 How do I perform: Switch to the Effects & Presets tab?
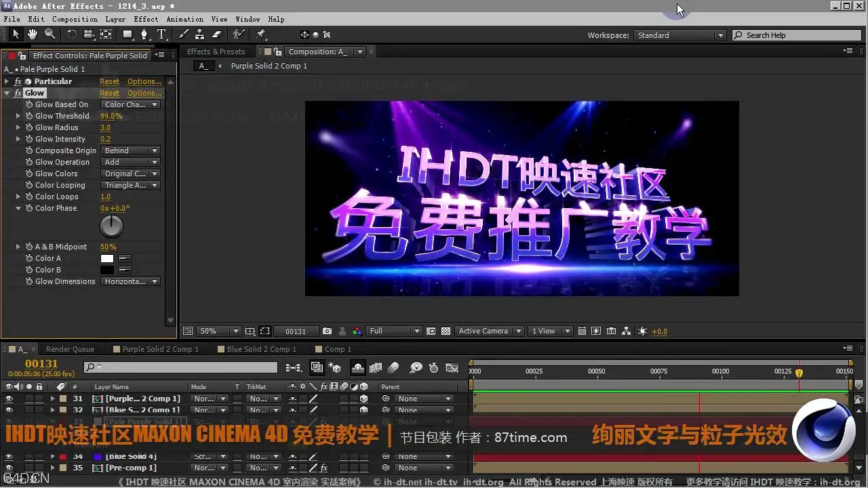216,52
